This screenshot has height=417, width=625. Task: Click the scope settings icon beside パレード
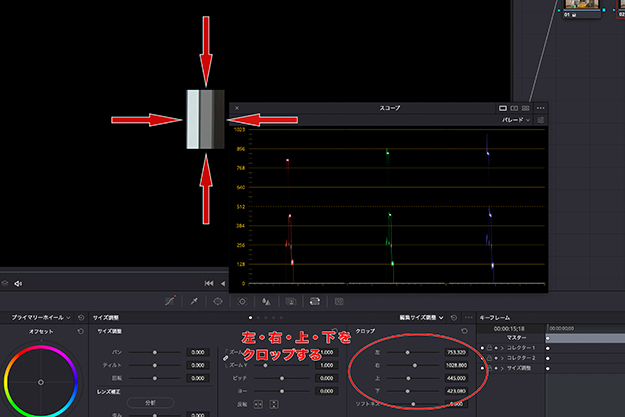click(x=541, y=120)
